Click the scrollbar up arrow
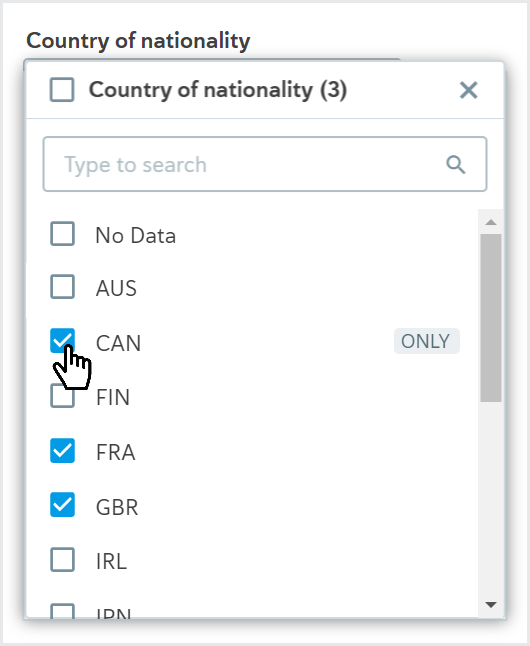Screen dimensions: 530x646 490,222
